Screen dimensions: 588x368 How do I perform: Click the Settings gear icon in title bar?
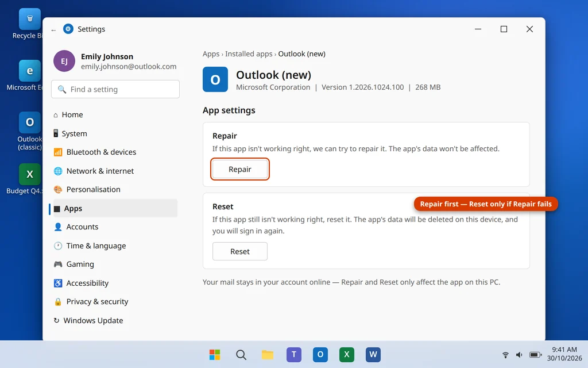[68, 29]
